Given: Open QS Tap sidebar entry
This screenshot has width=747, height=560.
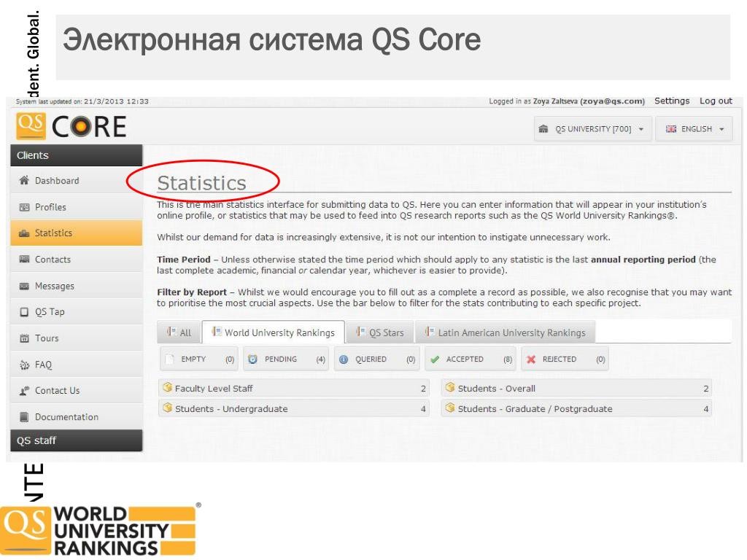Looking at the screenshot, I should pyautogui.click(x=76, y=312).
